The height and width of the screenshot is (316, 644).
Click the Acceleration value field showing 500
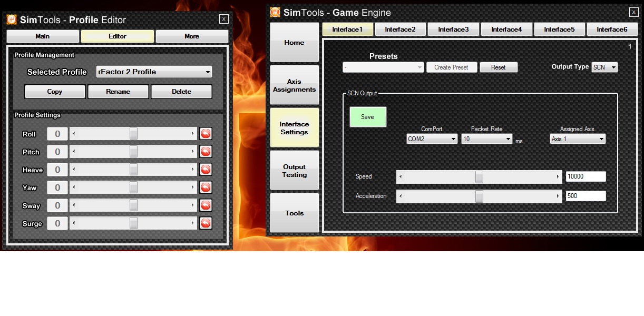[x=586, y=196]
